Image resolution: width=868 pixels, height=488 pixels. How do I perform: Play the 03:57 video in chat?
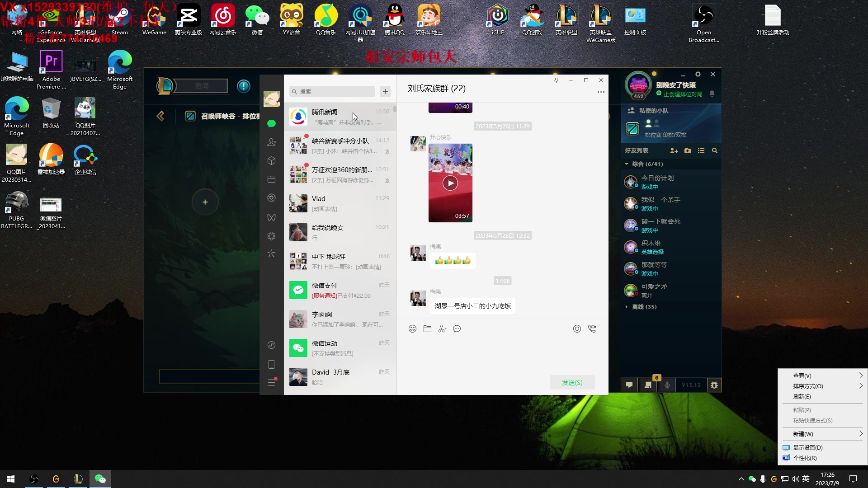[x=450, y=183]
